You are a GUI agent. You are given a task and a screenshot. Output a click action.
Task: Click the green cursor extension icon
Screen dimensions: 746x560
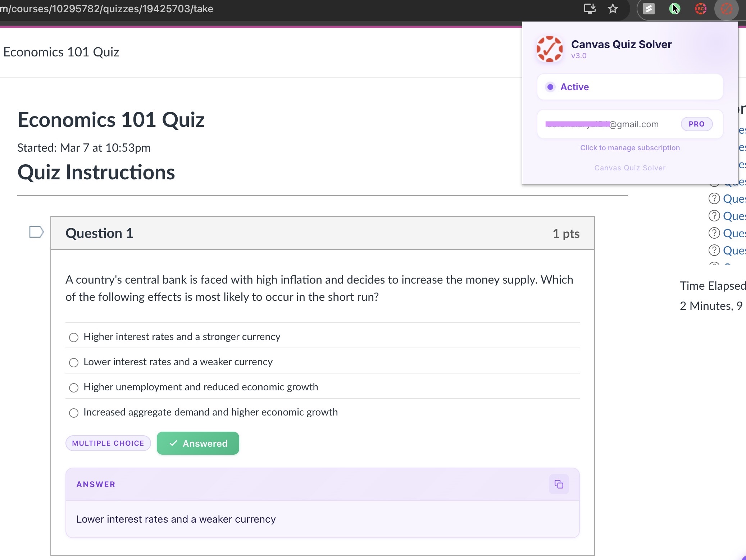pos(674,8)
